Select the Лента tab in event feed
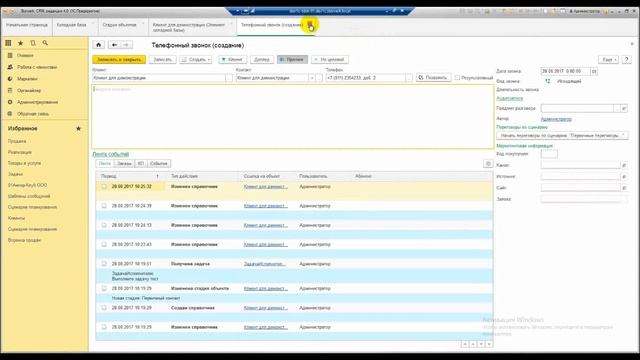The height and width of the screenshot is (360, 640). (105, 164)
